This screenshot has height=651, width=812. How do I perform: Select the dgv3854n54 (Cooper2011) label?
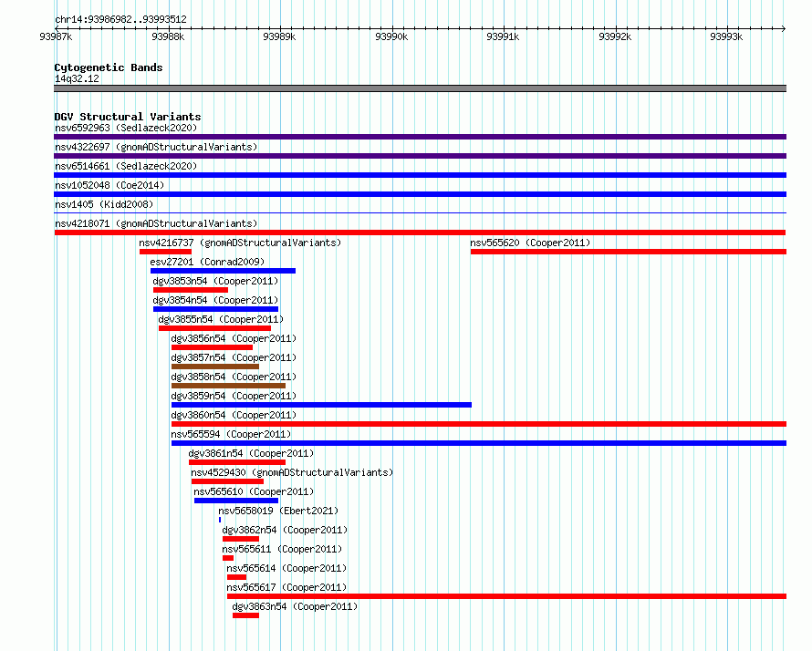[215, 300]
